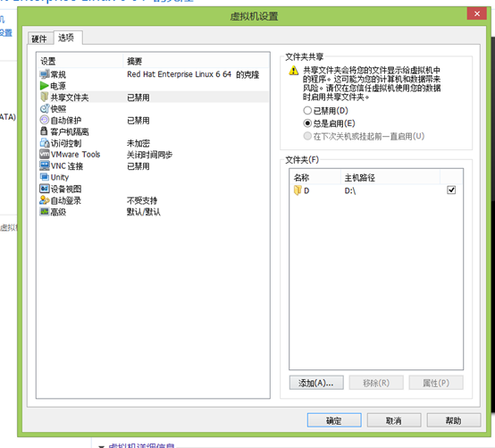Click the 选项 options tab
Image resolution: width=495 pixels, height=448 pixels.
click(68, 38)
